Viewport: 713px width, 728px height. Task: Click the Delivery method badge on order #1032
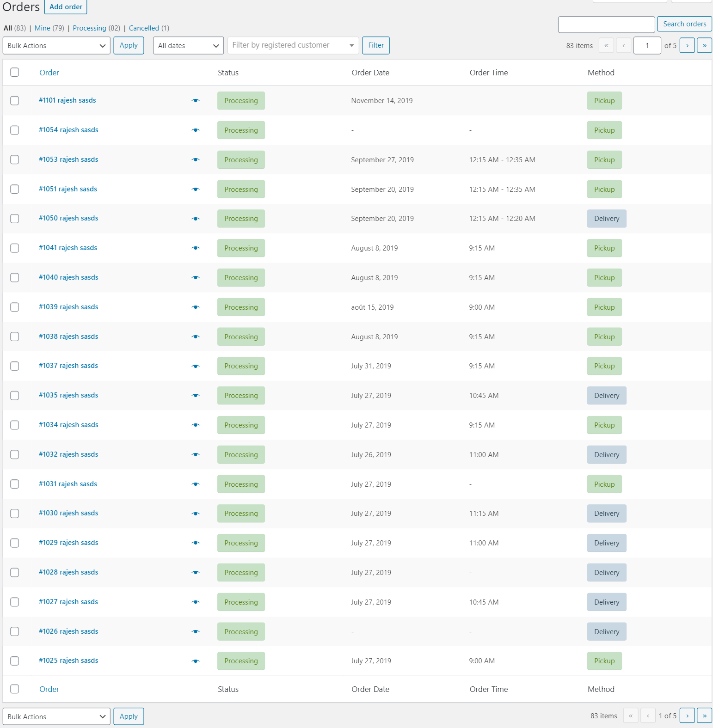coord(606,455)
